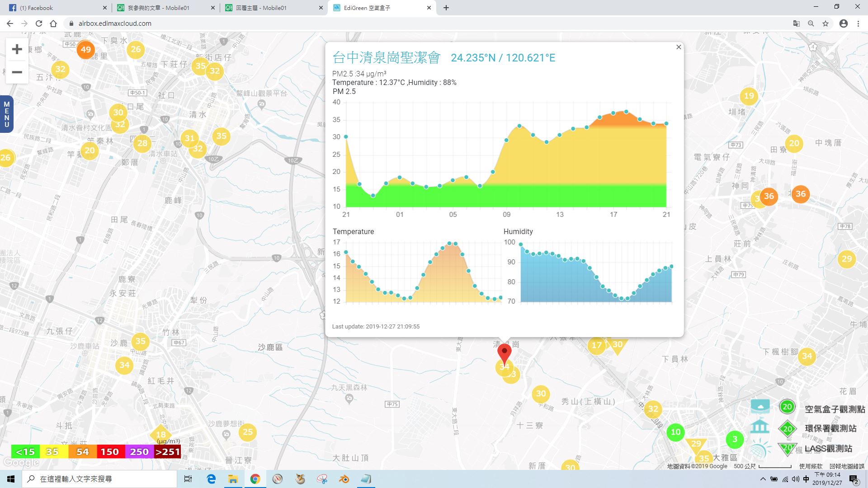Open the action center notifications
Image resolution: width=868 pixels, height=488 pixels.
click(854, 479)
